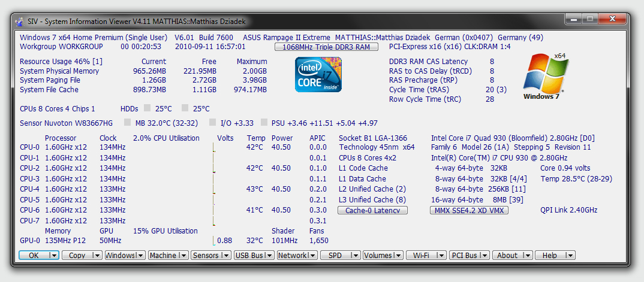
Task: Click the 'CPUs 8 Cores 4 Chips 1' text
Action: point(58,108)
